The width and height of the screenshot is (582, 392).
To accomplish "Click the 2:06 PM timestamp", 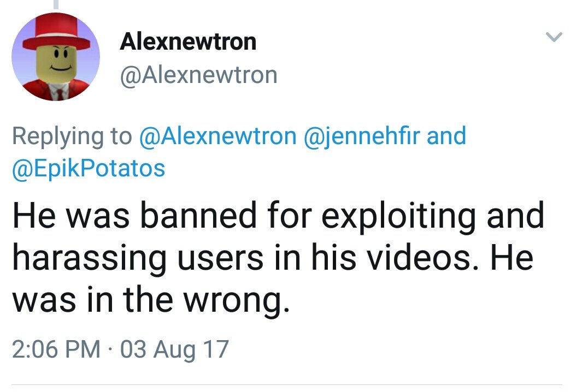I will tap(56, 349).
